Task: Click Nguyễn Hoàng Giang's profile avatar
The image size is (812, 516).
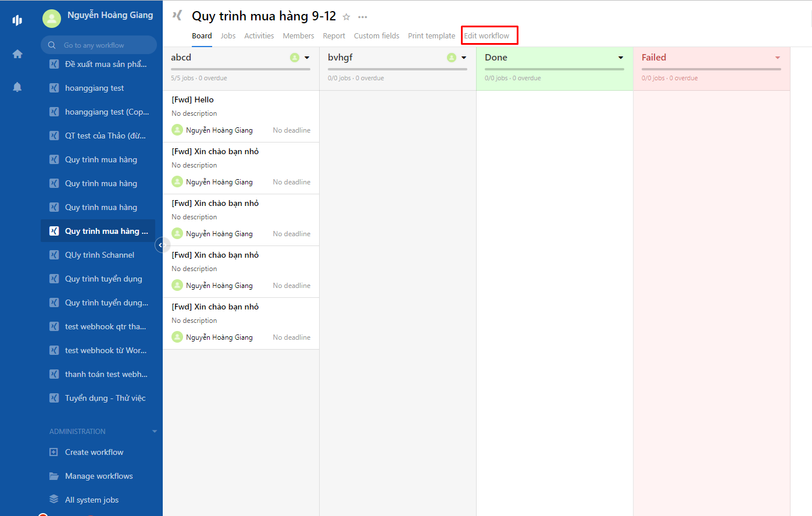Action: [51, 18]
